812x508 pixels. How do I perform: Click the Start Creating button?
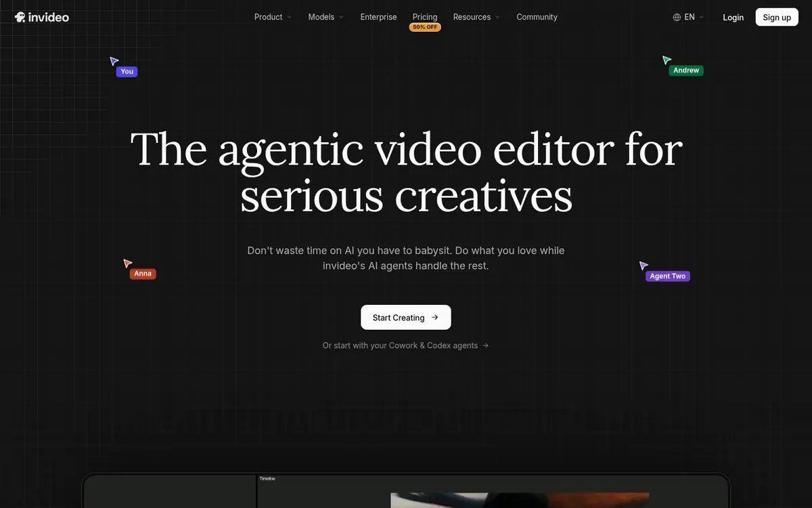[406, 317]
